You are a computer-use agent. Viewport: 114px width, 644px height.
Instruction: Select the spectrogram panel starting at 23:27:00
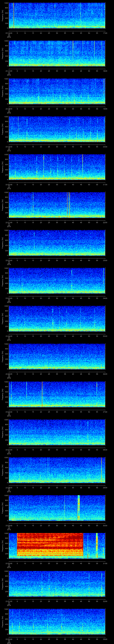(57, 432)
